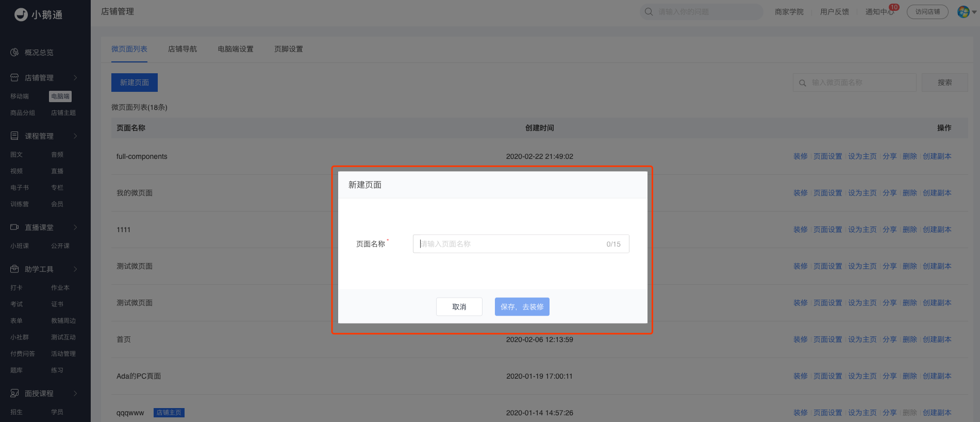
Task: Click 删除 for Ada的PC页面 row
Action: pos(910,376)
